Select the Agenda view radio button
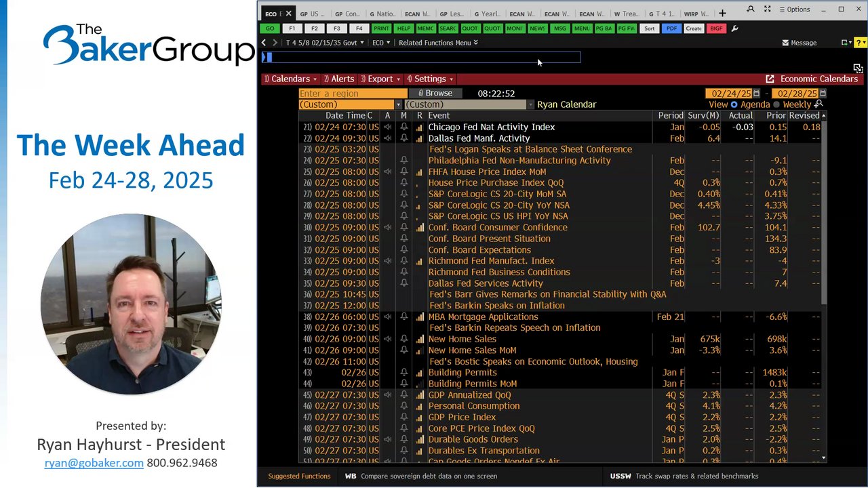The image size is (868, 488). (x=734, y=104)
